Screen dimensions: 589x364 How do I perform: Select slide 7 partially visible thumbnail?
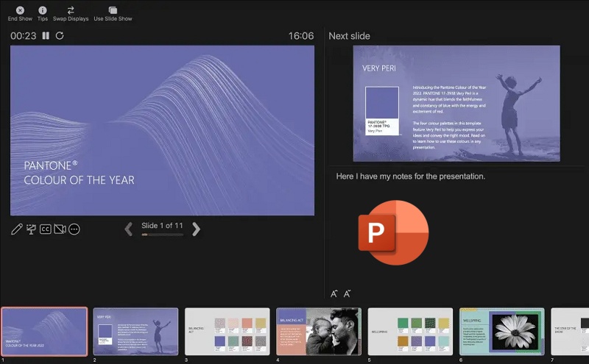click(x=570, y=332)
